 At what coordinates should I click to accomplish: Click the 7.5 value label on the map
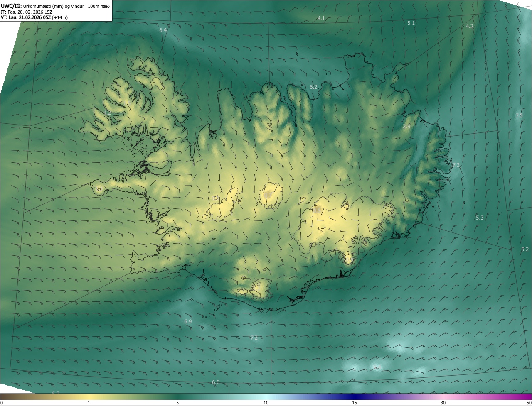tap(519, 115)
